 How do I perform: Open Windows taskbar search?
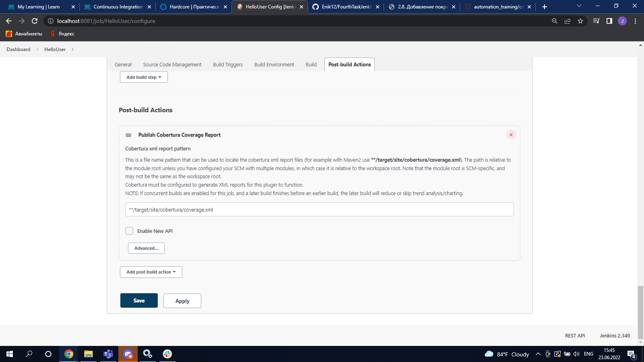29,354
